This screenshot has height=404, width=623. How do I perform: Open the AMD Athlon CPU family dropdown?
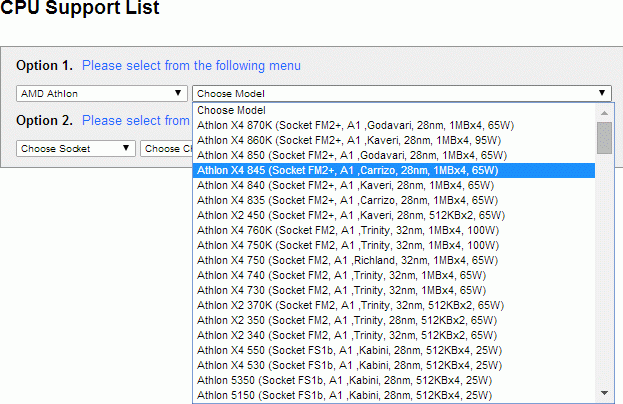pos(100,93)
